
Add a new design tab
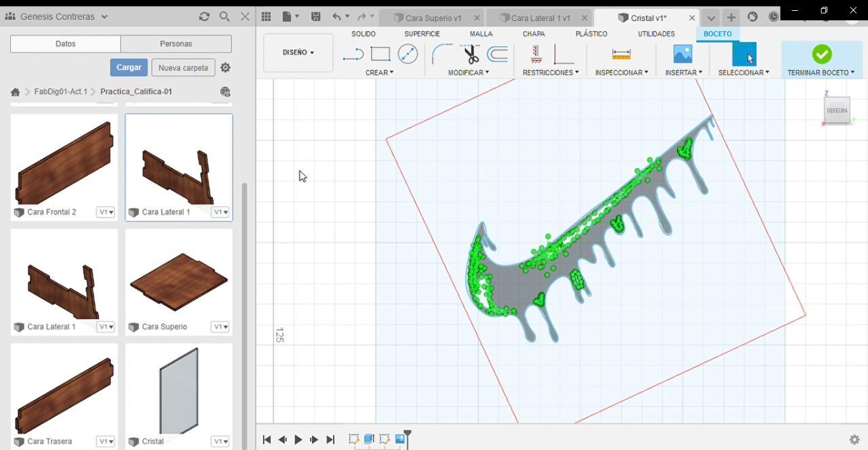tap(730, 18)
